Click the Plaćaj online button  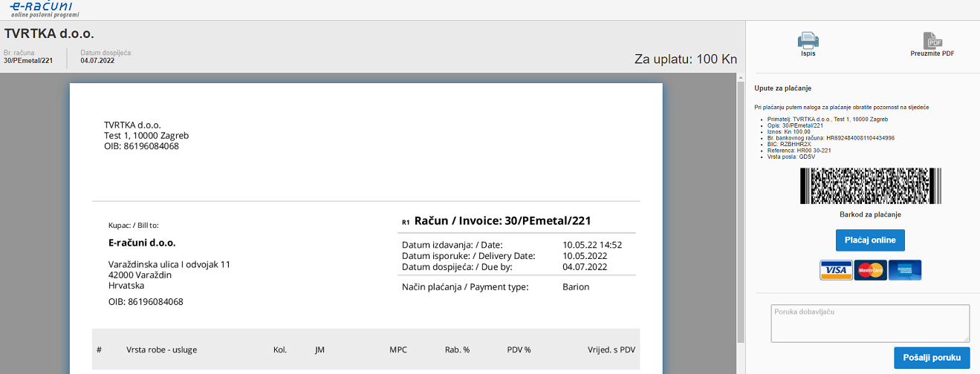[x=870, y=240]
